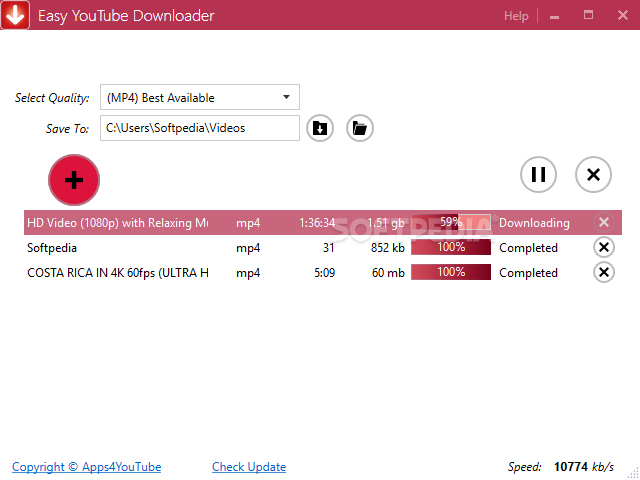Minimize the Easy YouTube Downloader window
This screenshot has height=480, width=640.
coord(554,16)
